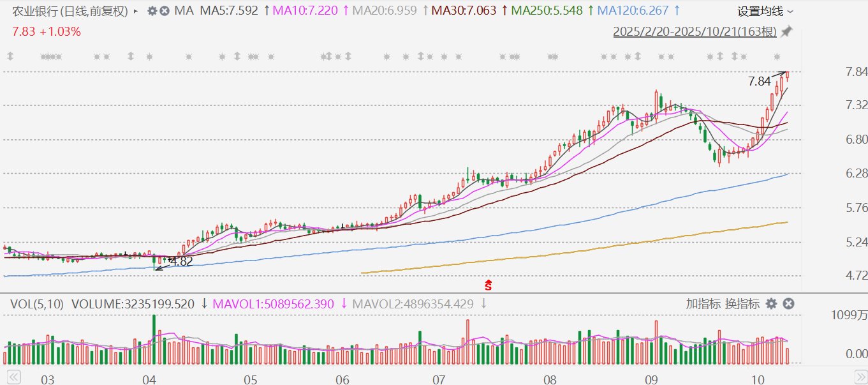Viewport: 868px width, 385px height.
Task: Open the VOL panel settings gear
Action: click(772, 304)
